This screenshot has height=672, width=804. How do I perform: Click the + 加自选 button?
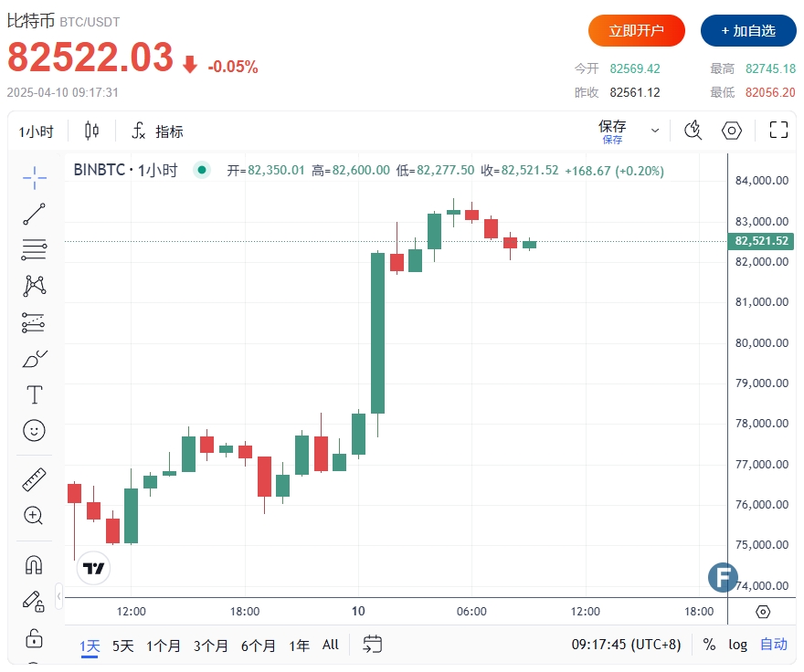(748, 31)
